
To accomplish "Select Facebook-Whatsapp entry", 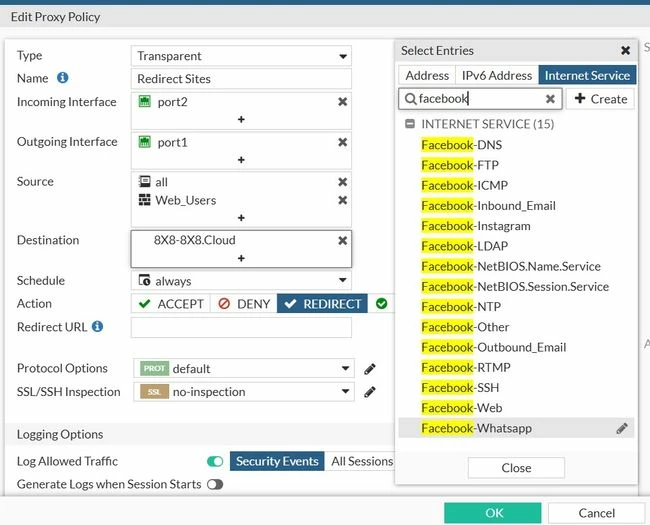I will click(516, 428).
